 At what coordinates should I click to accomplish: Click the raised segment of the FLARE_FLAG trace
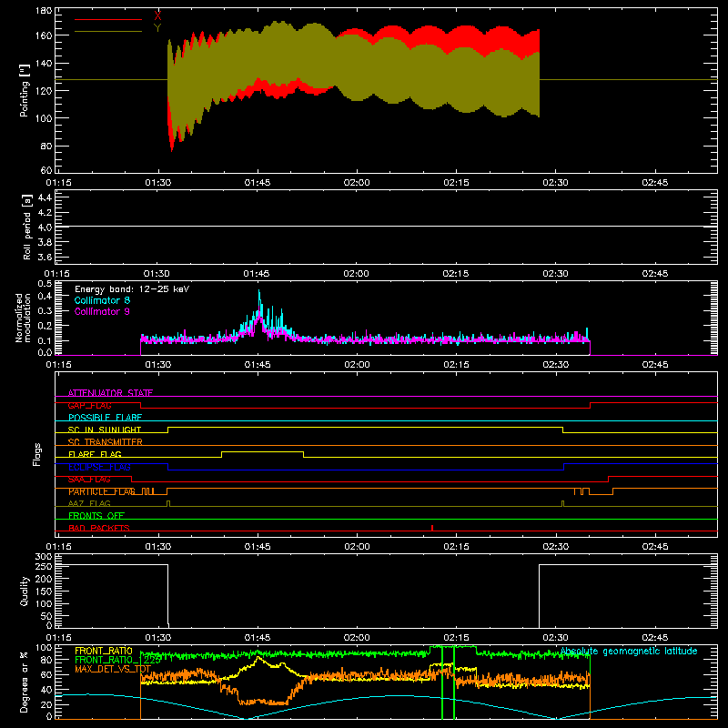click(262, 451)
